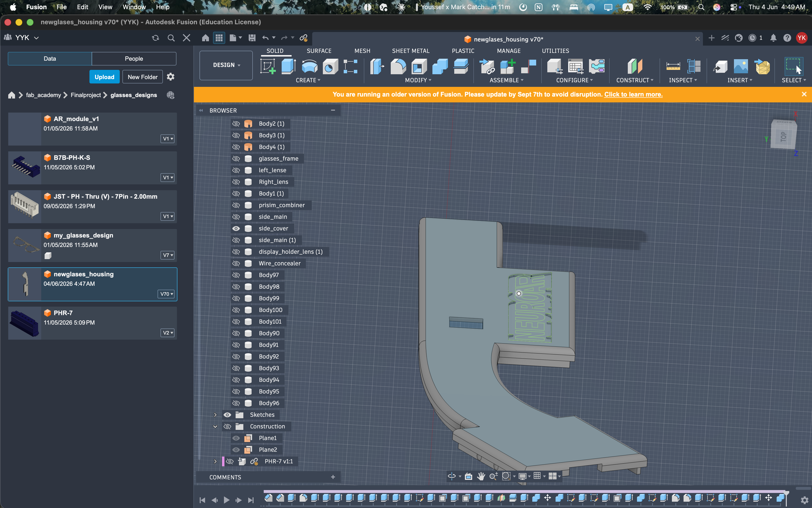The image size is (812, 508).
Task: Play the design timeline
Action: 227,500
